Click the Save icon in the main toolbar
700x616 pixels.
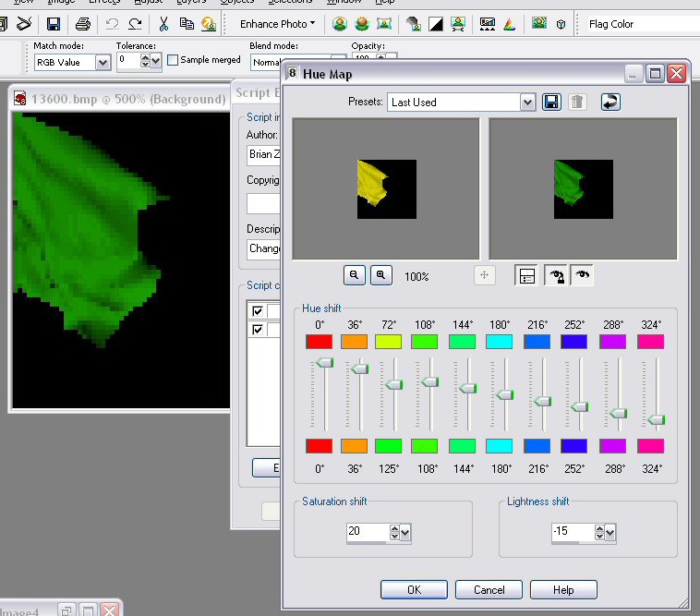(54, 23)
